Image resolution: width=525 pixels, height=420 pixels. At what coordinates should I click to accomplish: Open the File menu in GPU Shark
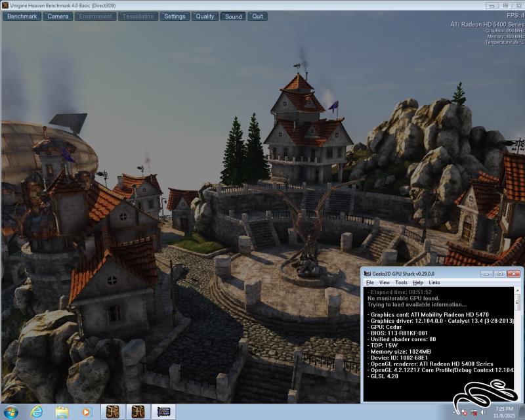point(370,282)
